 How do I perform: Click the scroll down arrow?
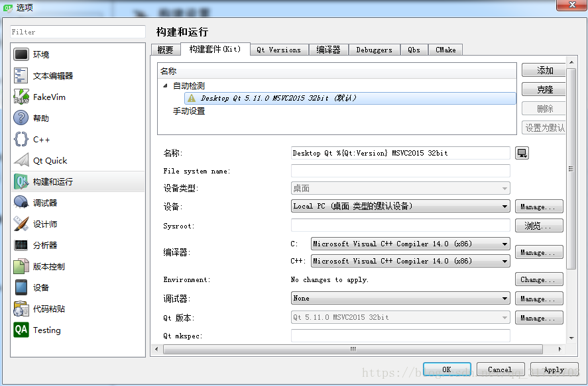click(x=571, y=338)
